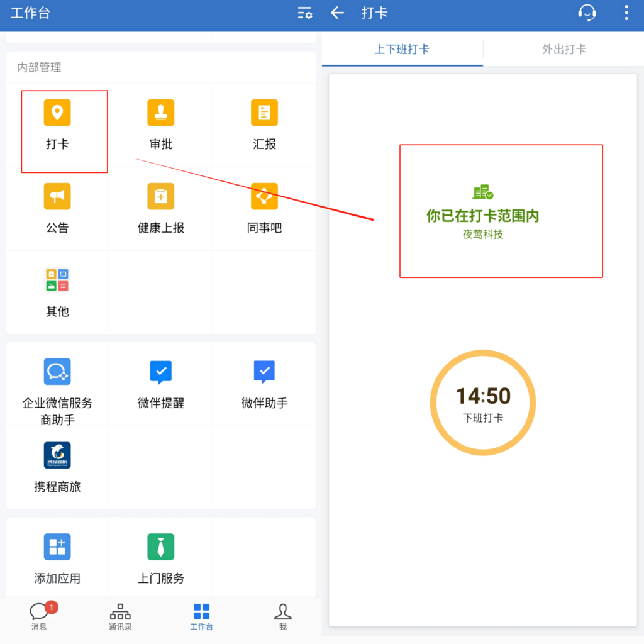Open the 审批 approval icon

(x=161, y=113)
